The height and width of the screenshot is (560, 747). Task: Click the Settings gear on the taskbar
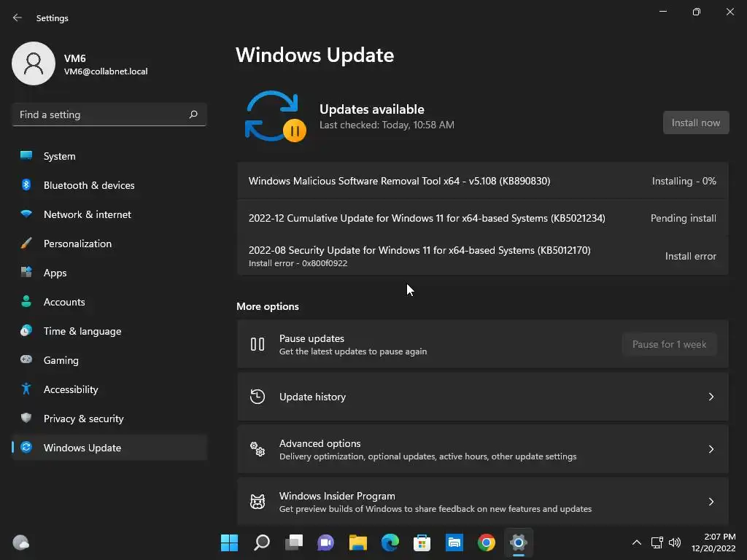(x=519, y=542)
